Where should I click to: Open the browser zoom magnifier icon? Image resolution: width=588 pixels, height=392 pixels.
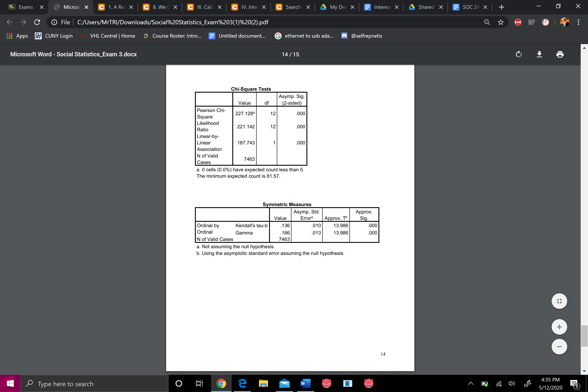(487, 22)
